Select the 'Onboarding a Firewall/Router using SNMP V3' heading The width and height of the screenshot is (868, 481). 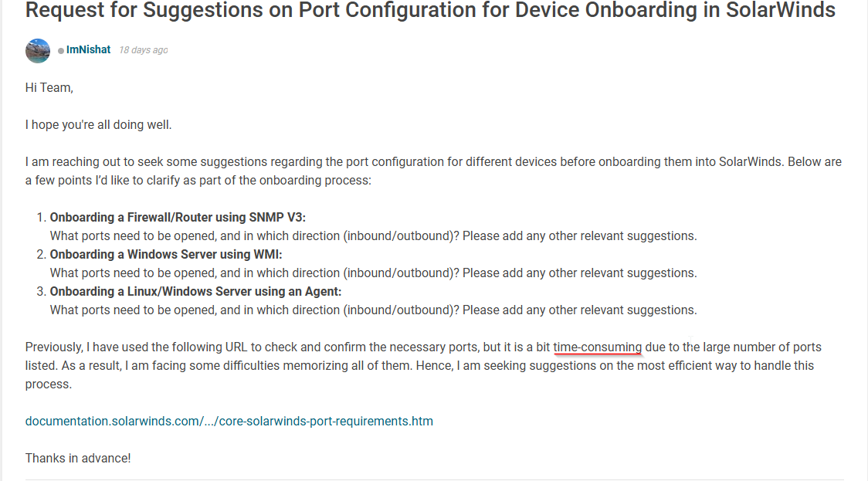click(178, 218)
